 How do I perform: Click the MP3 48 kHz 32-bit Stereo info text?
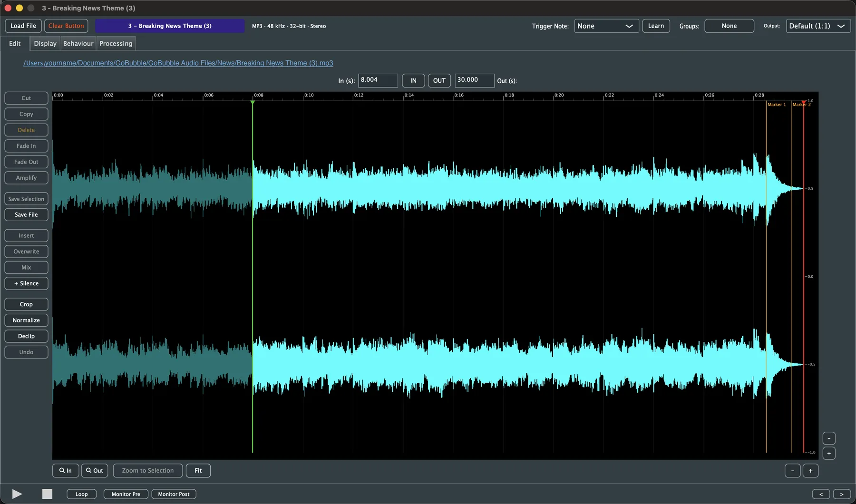[x=289, y=26]
